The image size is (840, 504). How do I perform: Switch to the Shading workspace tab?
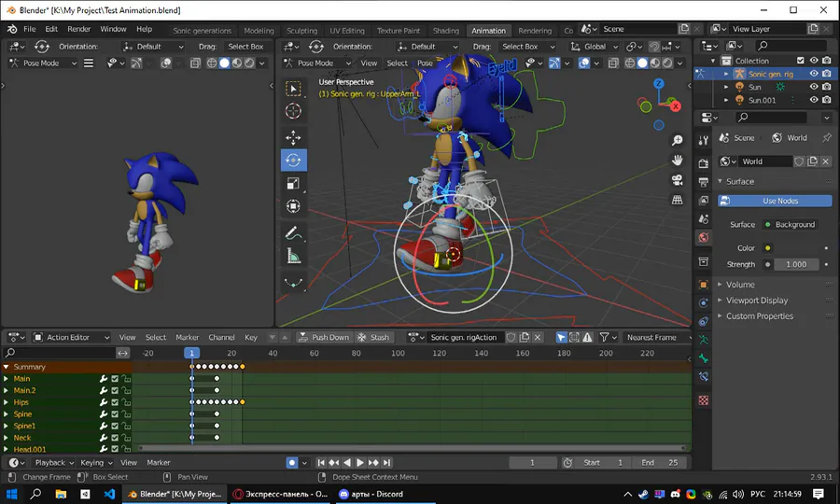(x=446, y=31)
